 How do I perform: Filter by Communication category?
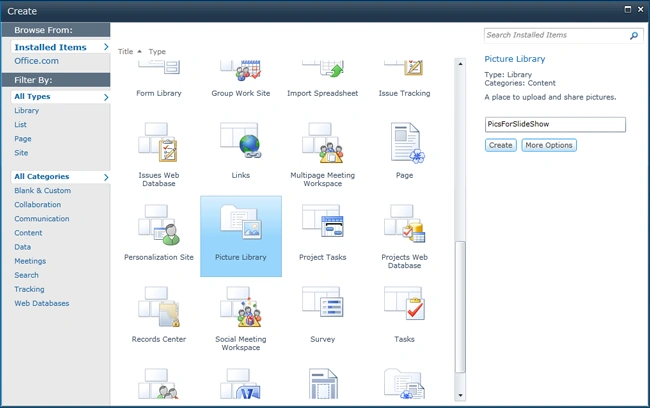[x=42, y=219]
